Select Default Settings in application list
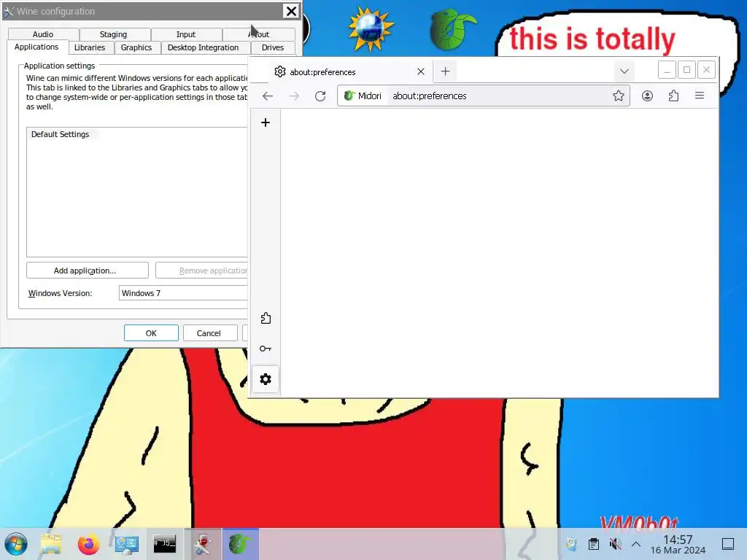This screenshot has height=560, width=747. 60,134
